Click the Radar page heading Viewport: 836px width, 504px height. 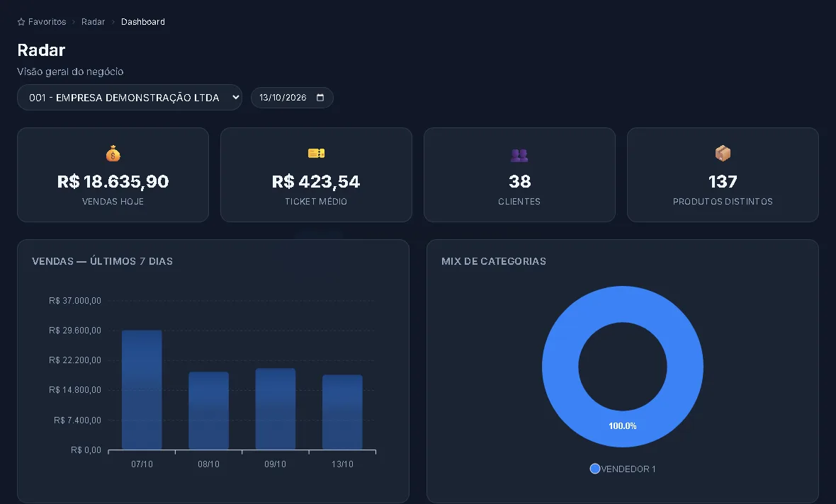(41, 50)
